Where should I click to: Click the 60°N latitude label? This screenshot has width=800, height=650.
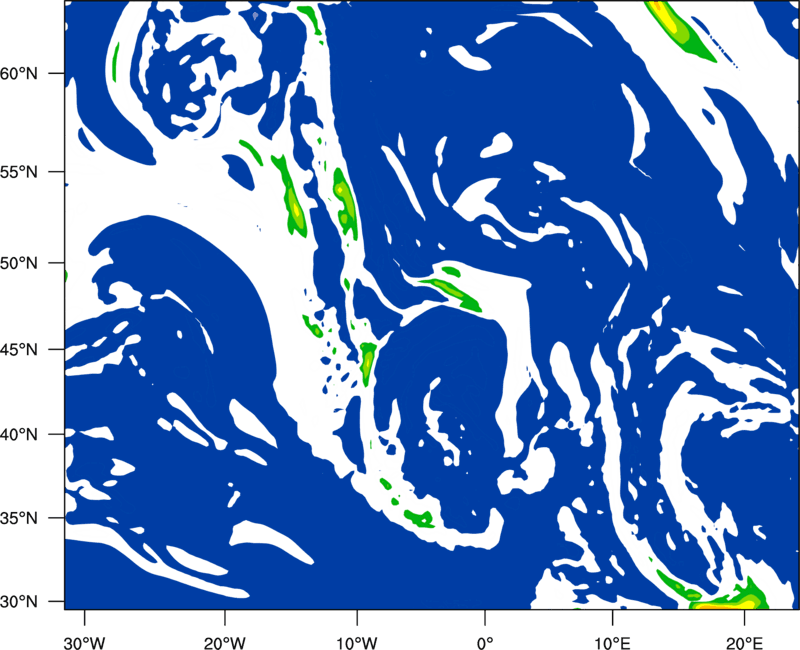point(19,74)
